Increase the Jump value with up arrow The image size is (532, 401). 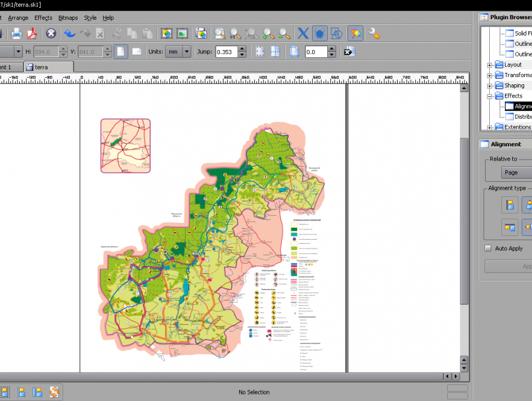[242, 49]
